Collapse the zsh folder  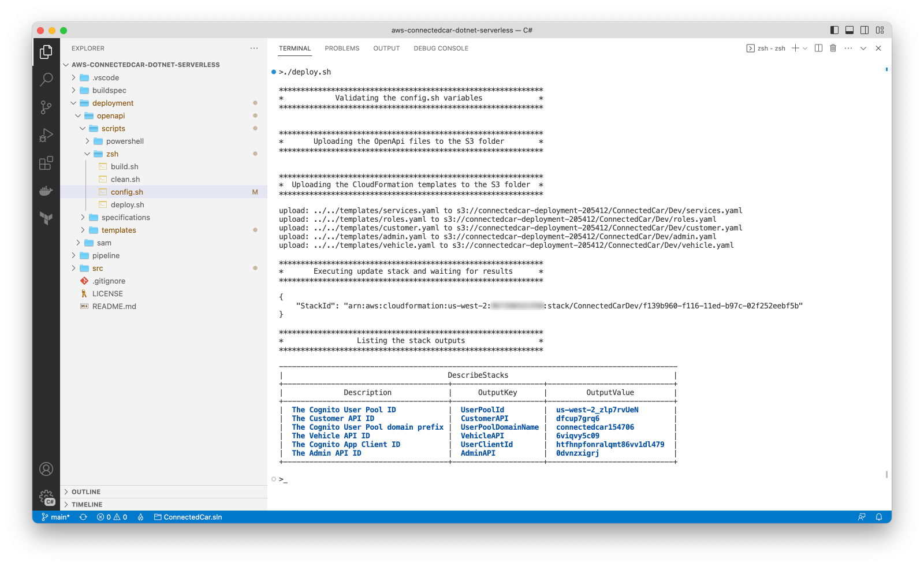(x=163, y=154)
